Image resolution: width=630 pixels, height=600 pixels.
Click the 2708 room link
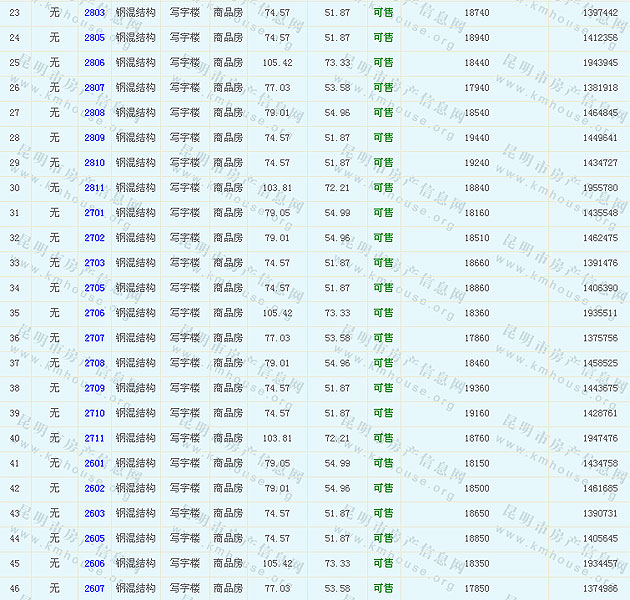click(x=94, y=363)
